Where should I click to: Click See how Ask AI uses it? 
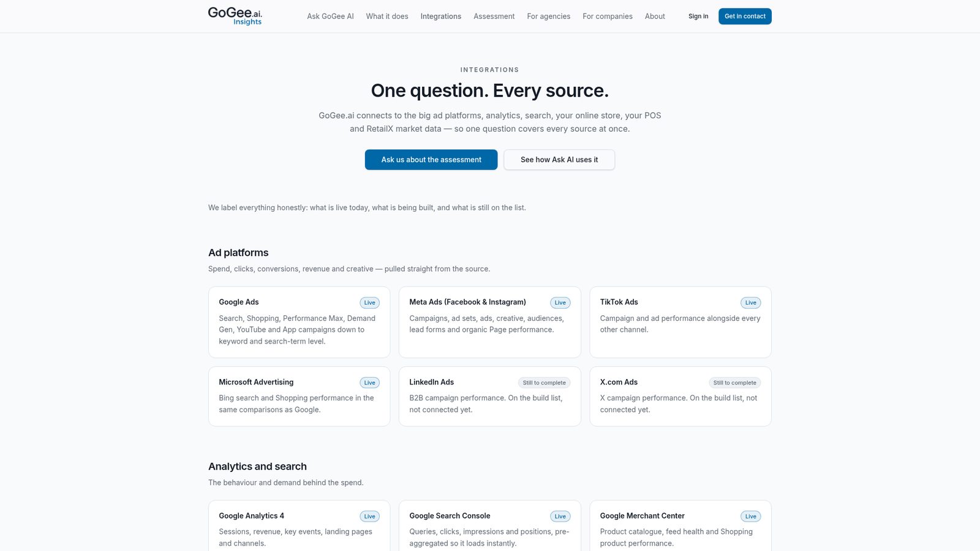[x=559, y=160]
